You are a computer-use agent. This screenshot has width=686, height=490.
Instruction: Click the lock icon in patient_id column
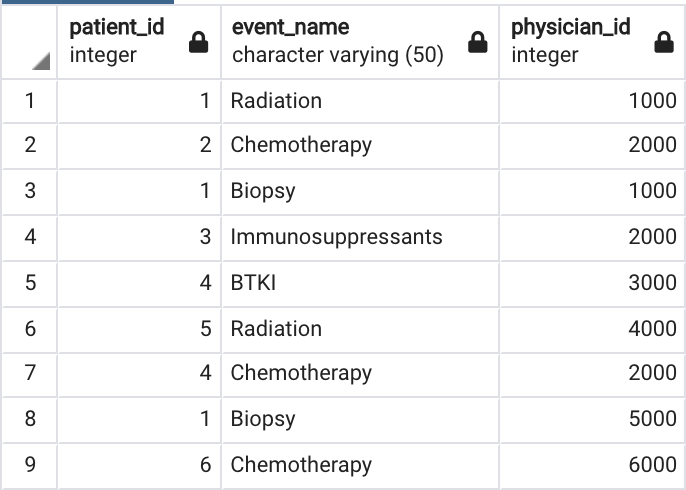pos(198,42)
